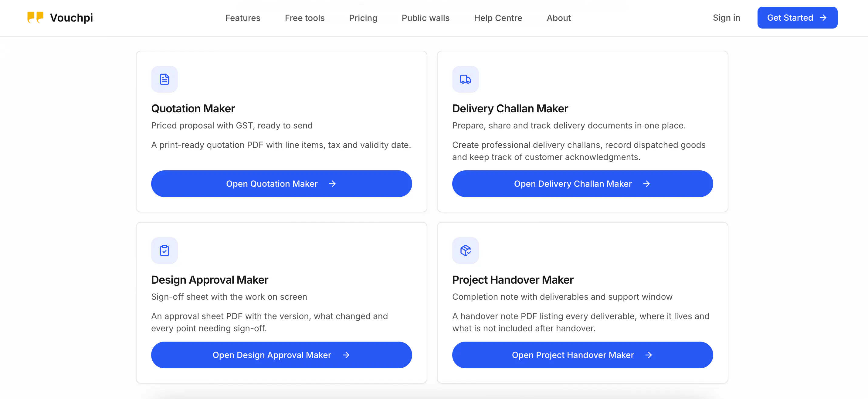Visit the Help Centre link

click(x=498, y=18)
